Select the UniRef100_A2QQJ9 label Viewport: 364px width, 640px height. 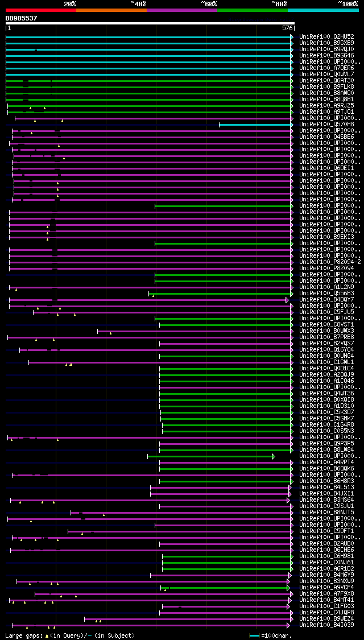click(326, 375)
